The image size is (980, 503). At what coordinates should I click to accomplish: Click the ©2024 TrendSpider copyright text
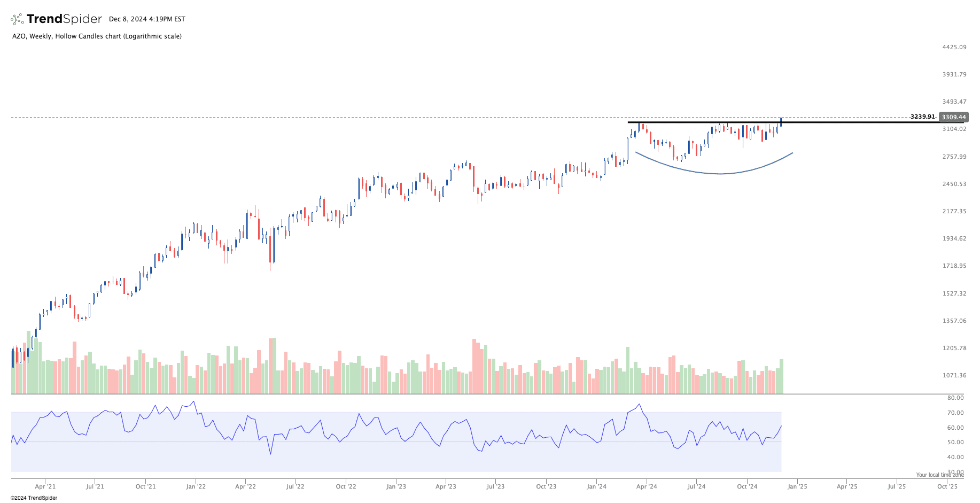pyautogui.click(x=34, y=498)
